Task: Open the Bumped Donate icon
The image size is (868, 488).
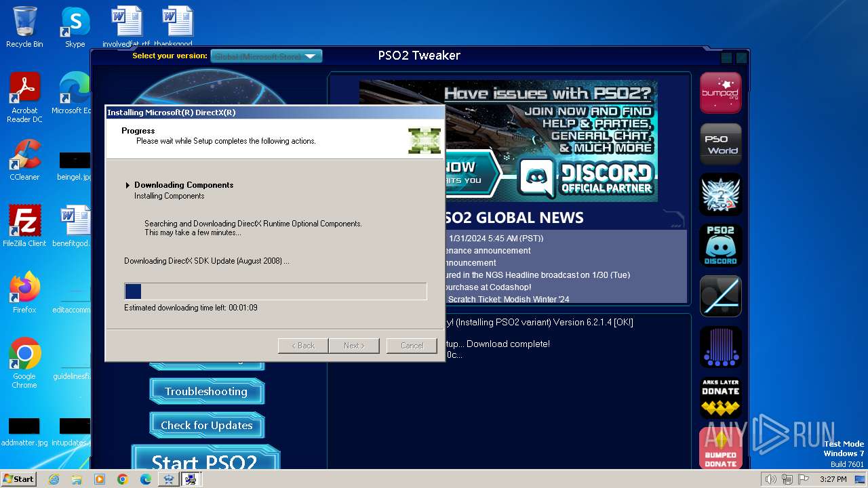Action: pyautogui.click(x=720, y=449)
